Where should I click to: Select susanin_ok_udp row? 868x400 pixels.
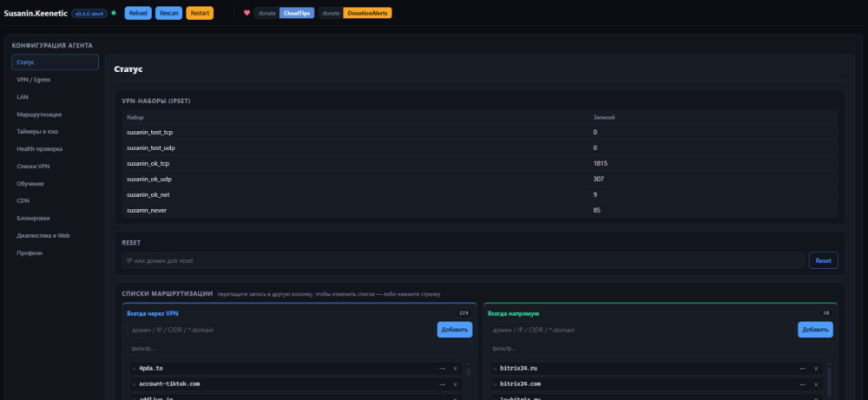pos(479,179)
